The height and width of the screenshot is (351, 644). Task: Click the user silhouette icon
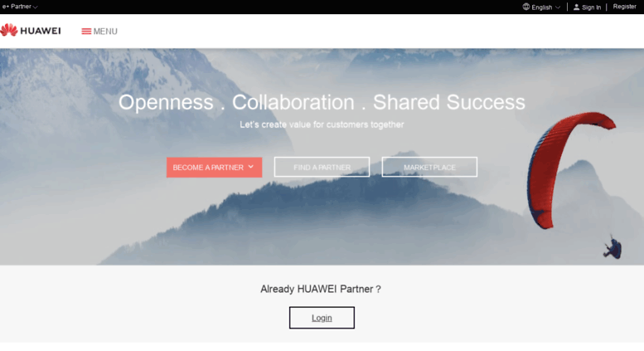[x=576, y=7]
